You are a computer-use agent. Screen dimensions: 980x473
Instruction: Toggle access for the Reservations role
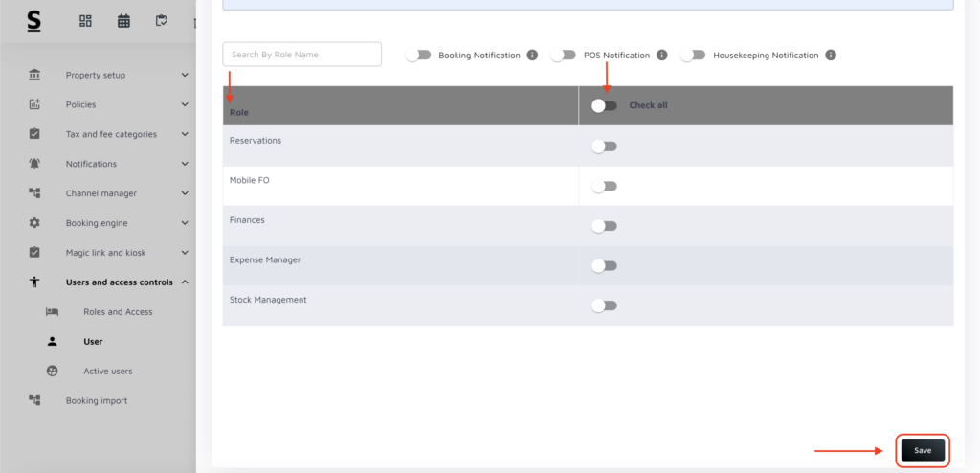click(x=604, y=146)
